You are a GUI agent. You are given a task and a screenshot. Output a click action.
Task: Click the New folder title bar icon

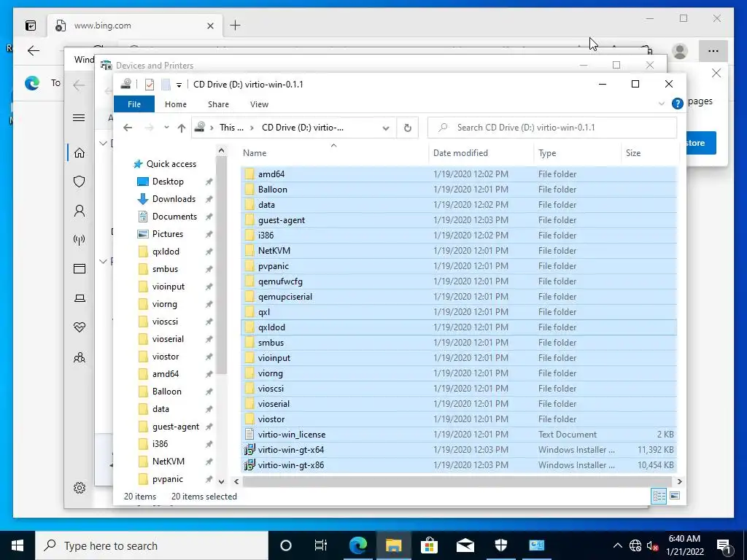(166, 85)
